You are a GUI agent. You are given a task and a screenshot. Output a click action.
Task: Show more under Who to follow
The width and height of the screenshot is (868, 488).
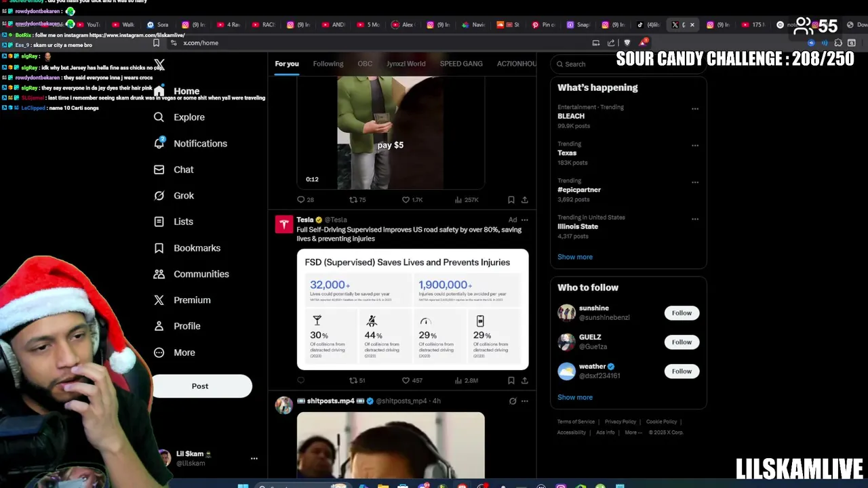click(575, 397)
